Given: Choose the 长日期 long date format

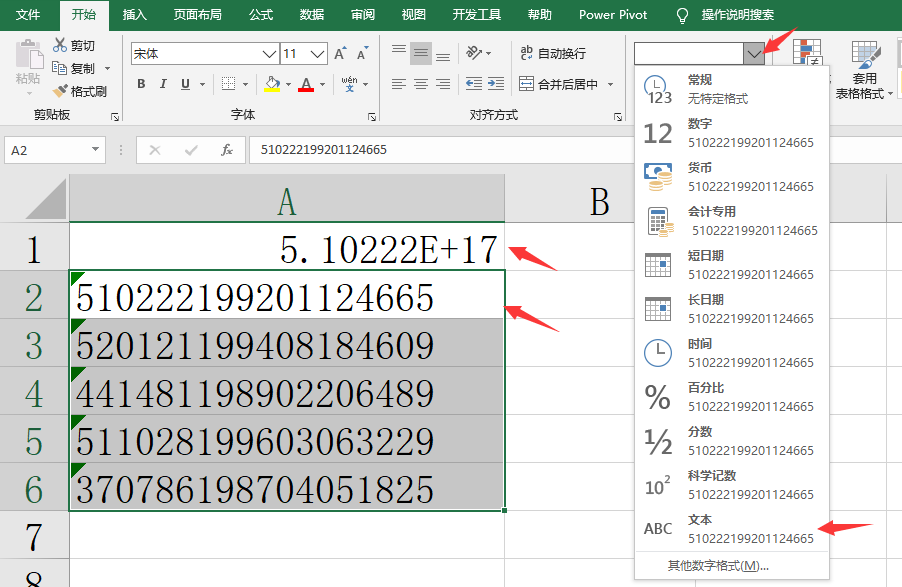Looking at the screenshot, I should tap(732, 309).
